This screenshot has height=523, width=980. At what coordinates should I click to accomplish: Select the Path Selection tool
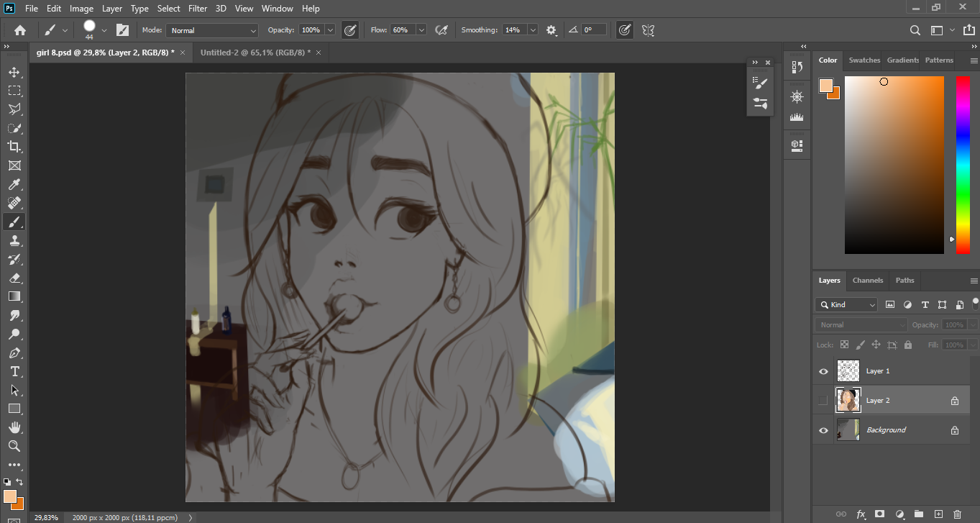(x=14, y=390)
